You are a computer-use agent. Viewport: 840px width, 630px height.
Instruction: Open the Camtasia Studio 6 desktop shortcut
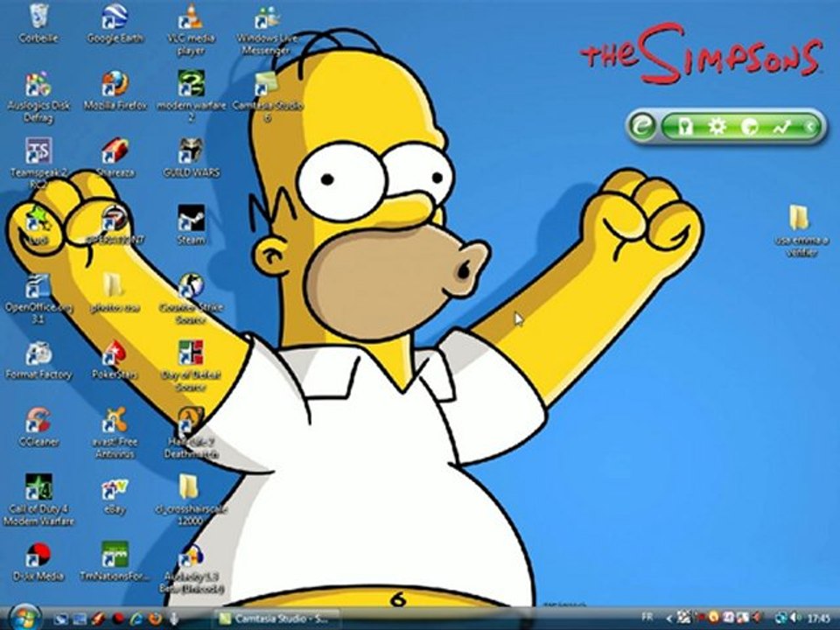(267, 97)
